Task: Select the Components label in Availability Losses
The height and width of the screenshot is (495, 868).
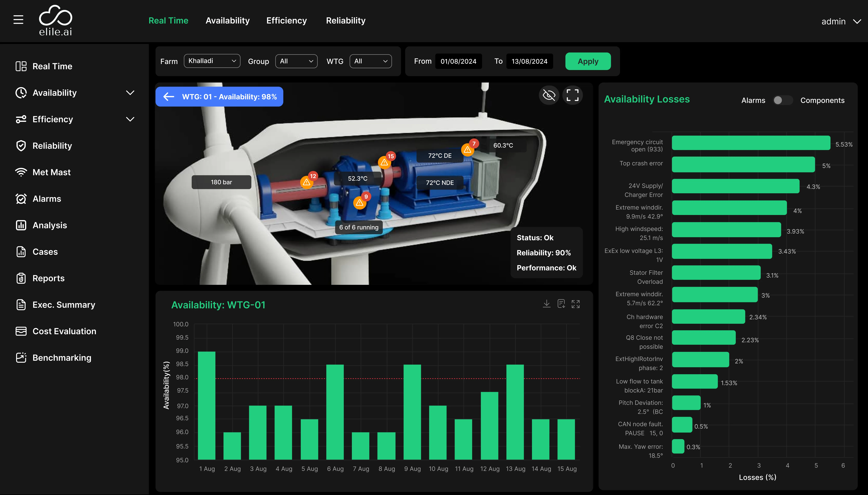Action: pos(822,100)
